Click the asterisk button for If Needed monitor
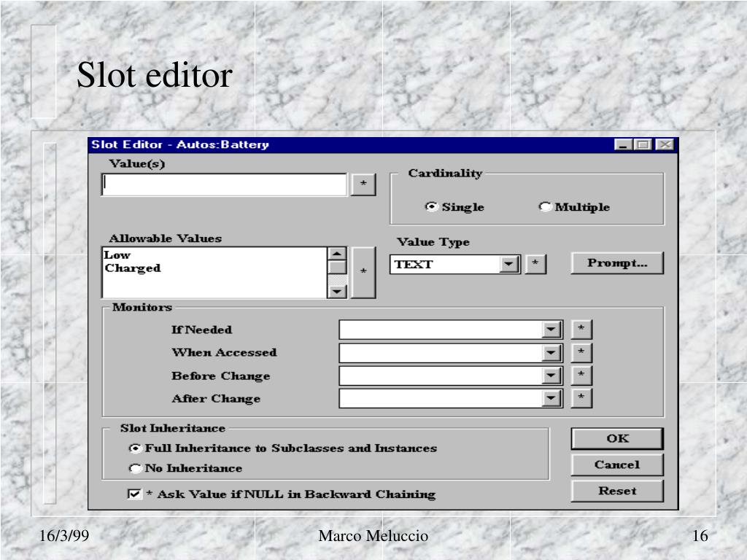Image resolution: width=747 pixels, height=560 pixels. [x=581, y=329]
